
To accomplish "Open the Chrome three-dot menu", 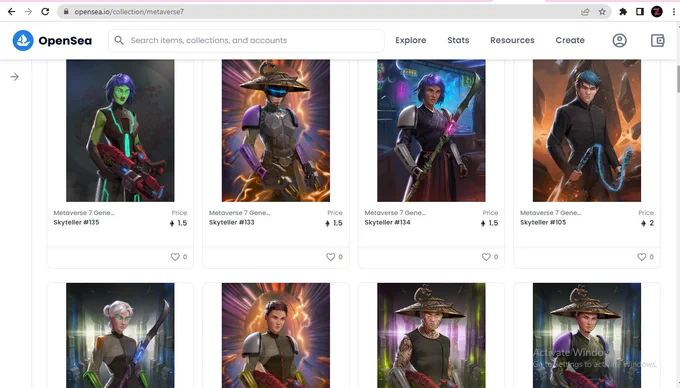I will pos(673,12).
